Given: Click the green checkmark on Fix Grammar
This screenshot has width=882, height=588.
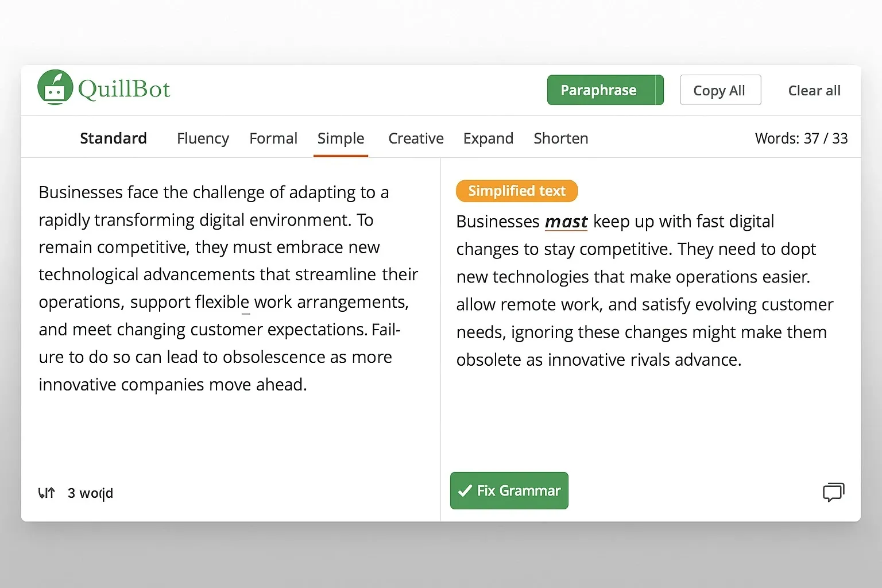Looking at the screenshot, I should pyautogui.click(x=465, y=491).
